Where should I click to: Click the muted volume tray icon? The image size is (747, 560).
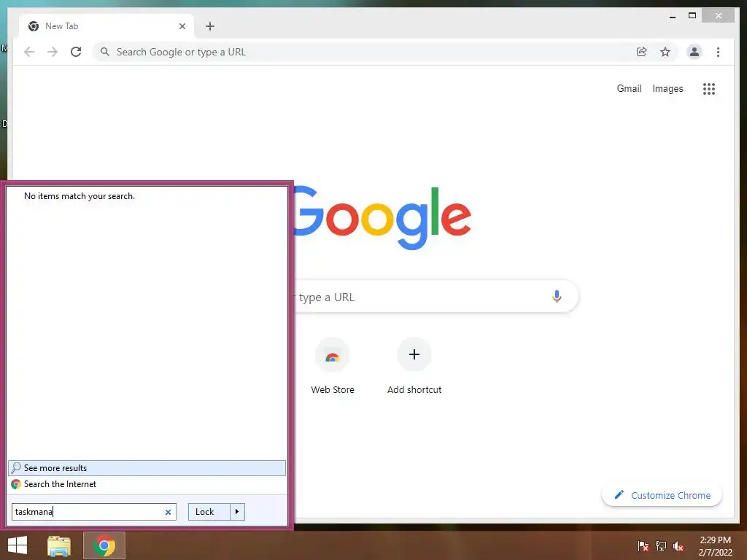click(678, 545)
